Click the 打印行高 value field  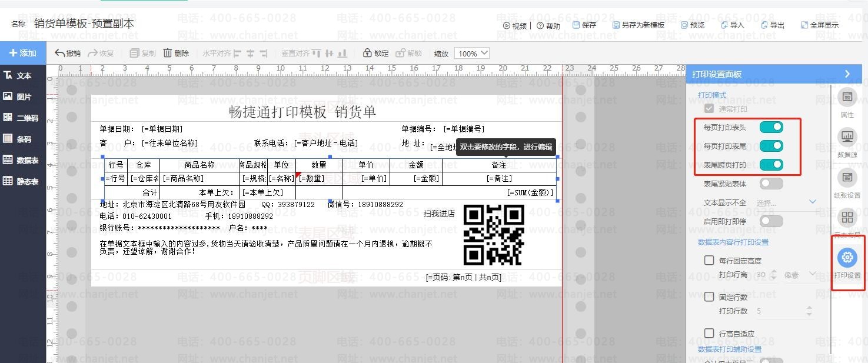pos(766,274)
